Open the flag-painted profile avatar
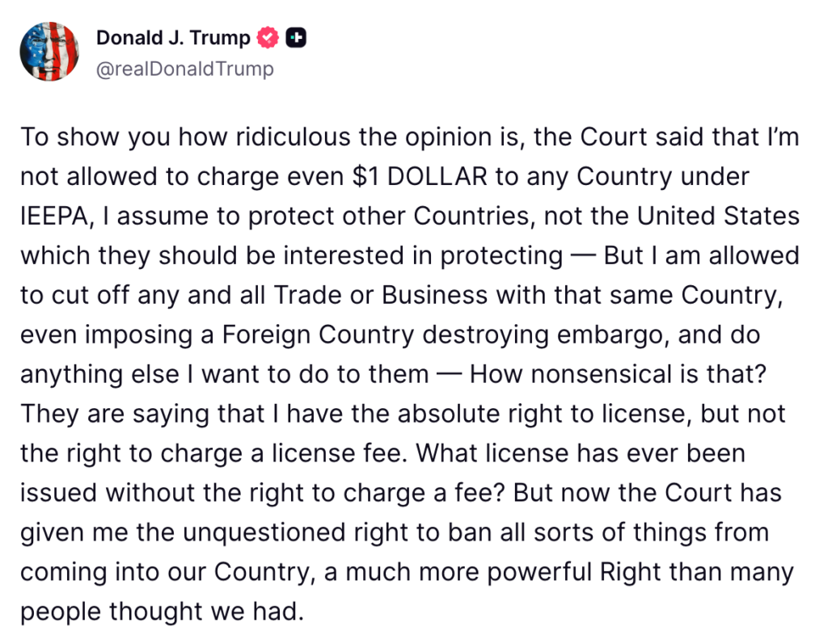828x644 pixels. pyautogui.click(x=49, y=51)
